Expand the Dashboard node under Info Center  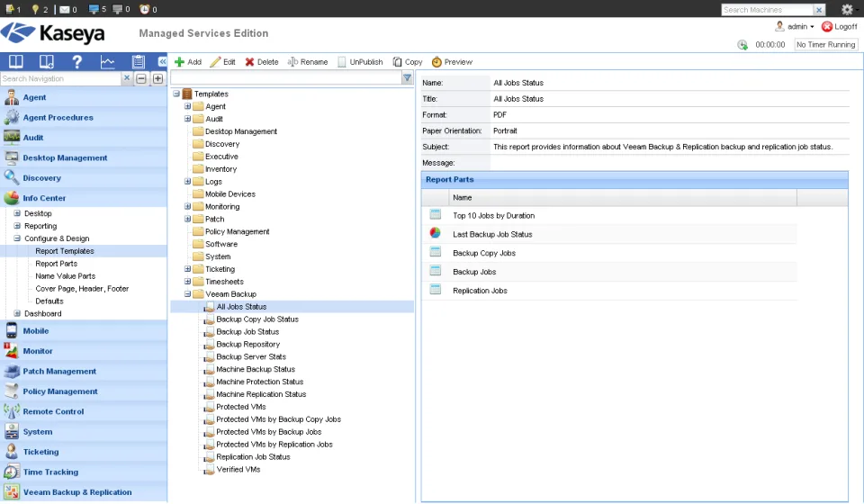pyautogui.click(x=17, y=313)
